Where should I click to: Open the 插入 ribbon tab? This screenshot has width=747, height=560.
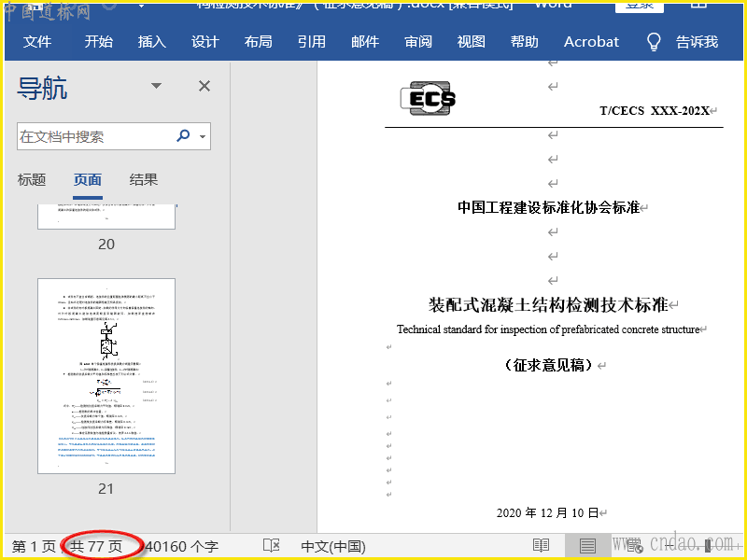152,41
